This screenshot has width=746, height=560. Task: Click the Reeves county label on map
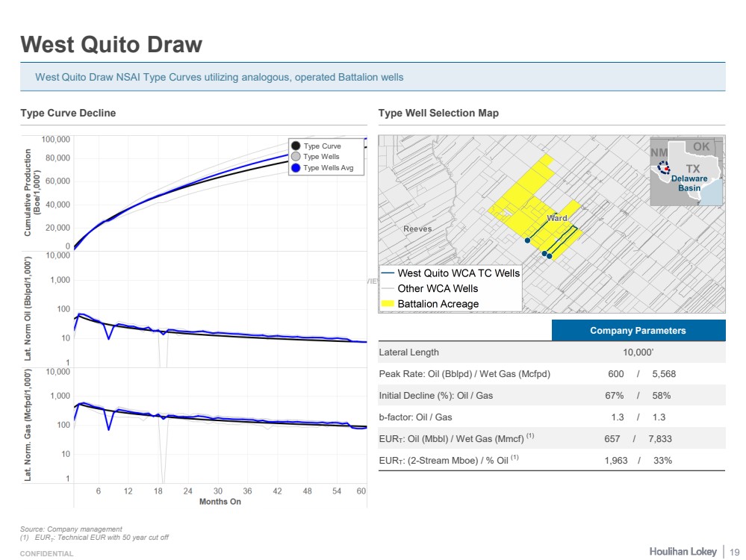(x=417, y=228)
